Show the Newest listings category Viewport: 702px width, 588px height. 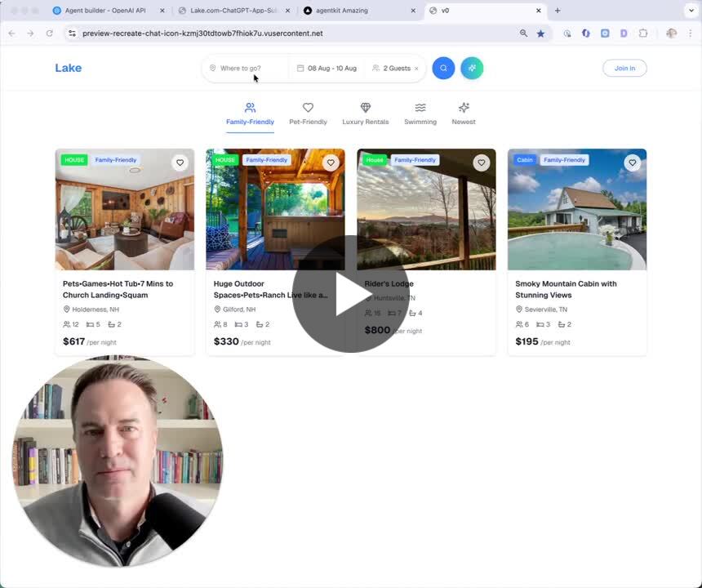click(x=464, y=114)
